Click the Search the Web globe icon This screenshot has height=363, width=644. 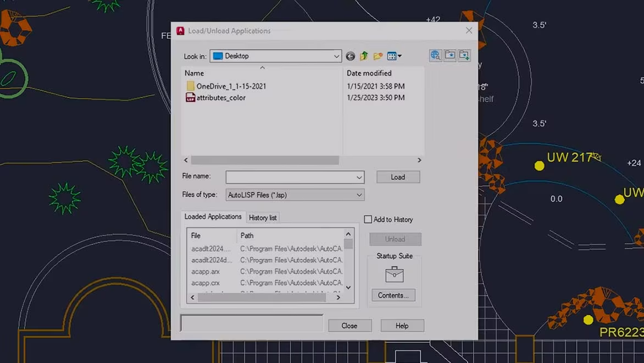tap(436, 56)
